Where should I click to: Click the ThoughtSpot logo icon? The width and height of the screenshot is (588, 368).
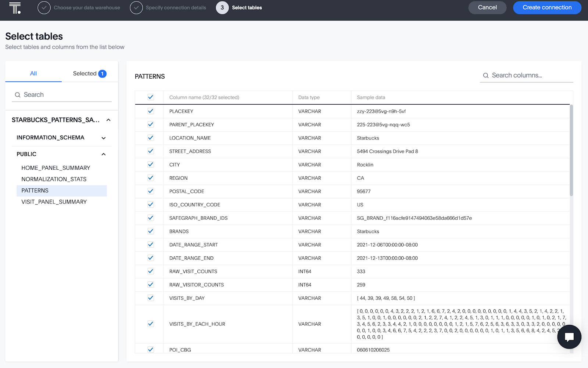(15, 8)
